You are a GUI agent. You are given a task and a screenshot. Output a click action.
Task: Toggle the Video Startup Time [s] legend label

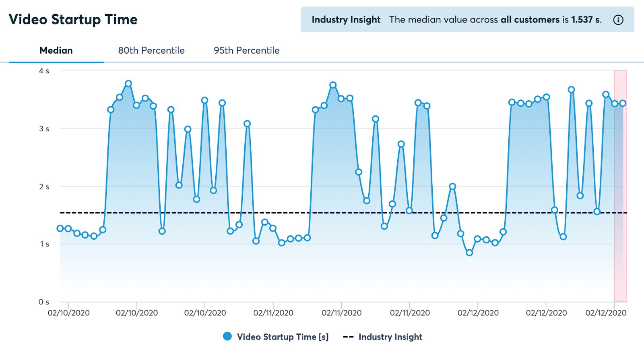click(x=283, y=337)
